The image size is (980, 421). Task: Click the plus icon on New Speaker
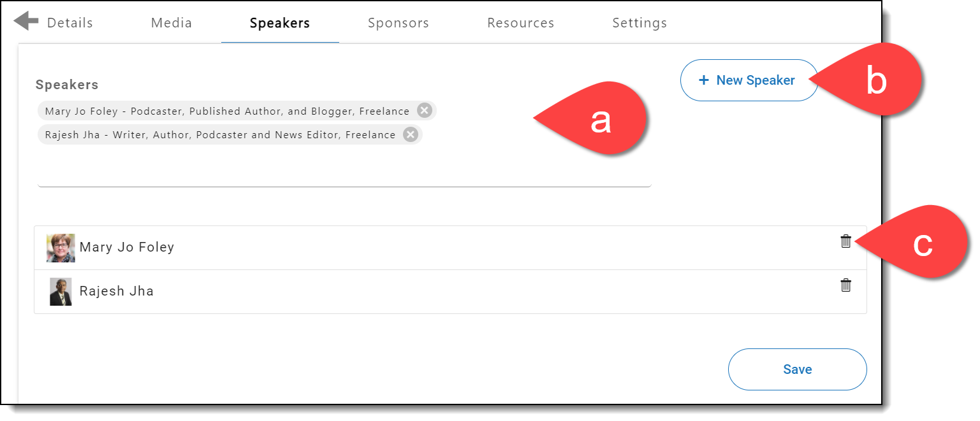click(704, 80)
